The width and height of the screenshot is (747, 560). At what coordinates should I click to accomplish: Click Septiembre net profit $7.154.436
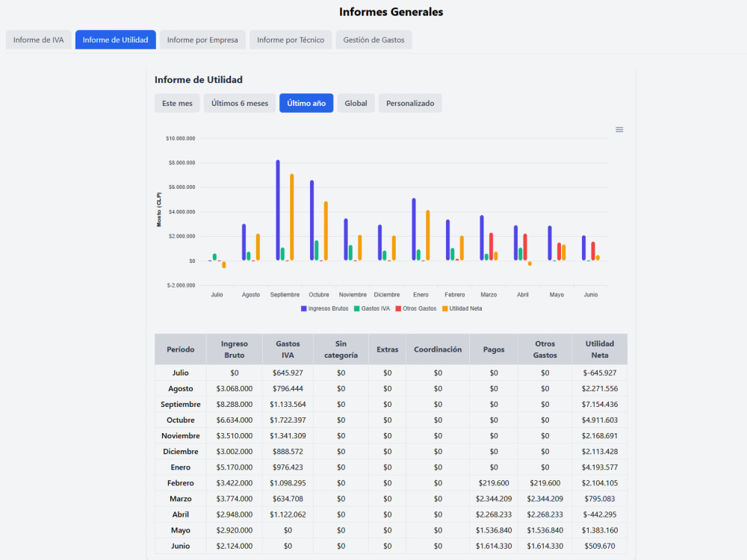600,404
